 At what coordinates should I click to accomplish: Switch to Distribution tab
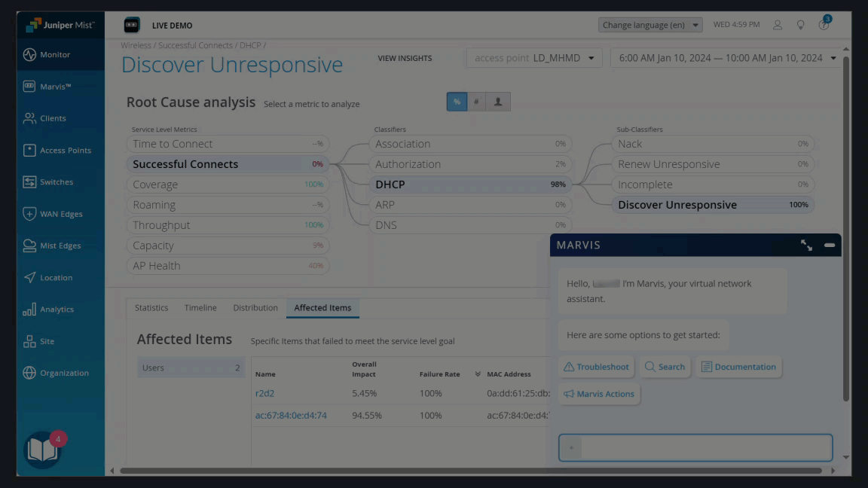pyautogui.click(x=255, y=307)
